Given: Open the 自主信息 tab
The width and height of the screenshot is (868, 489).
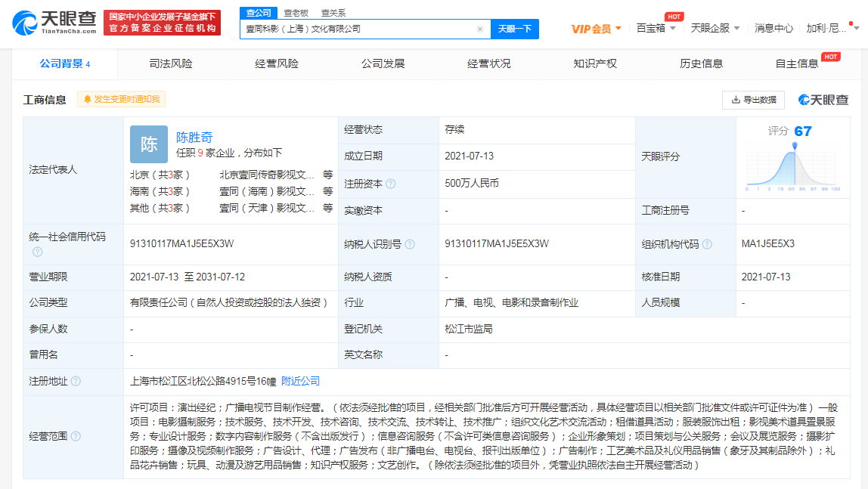Looking at the screenshot, I should [797, 63].
